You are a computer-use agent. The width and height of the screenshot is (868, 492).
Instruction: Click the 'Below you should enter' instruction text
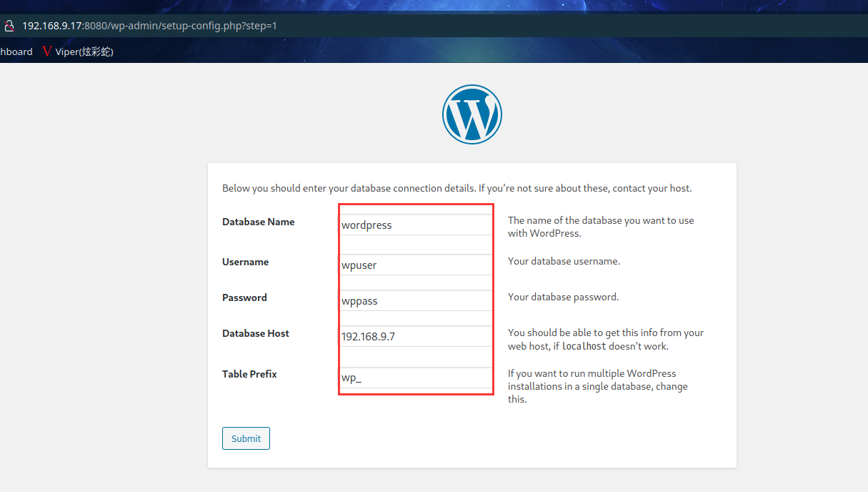[x=457, y=189]
